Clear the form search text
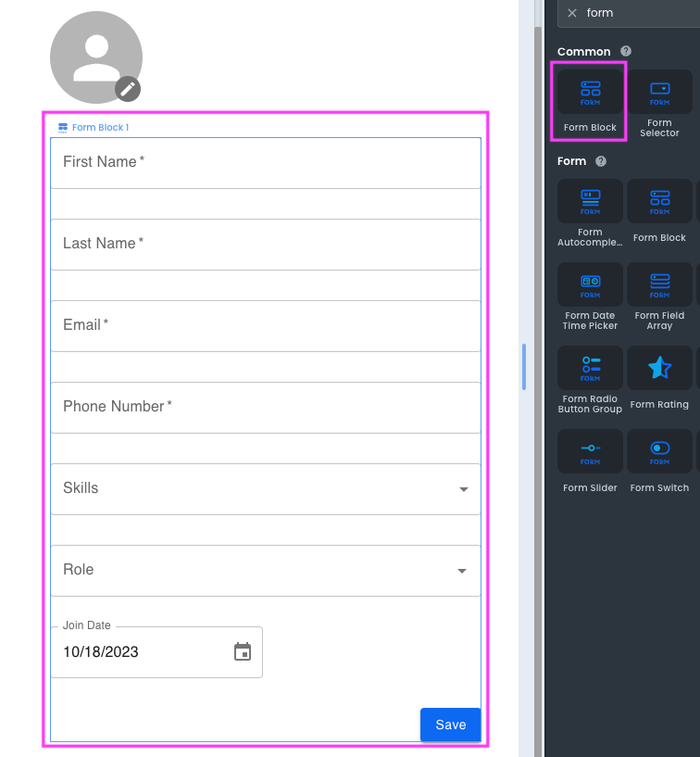The width and height of the screenshot is (700, 757). coord(572,13)
